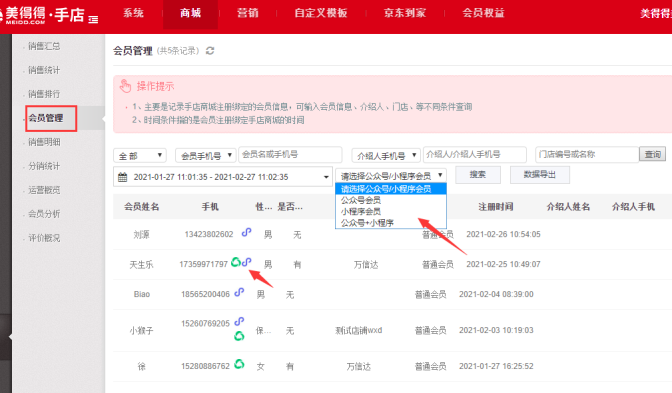Click phone number 15260769205
The width and height of the screenshot is (672, 393).
pyautogui.click(x=205, y=324)
